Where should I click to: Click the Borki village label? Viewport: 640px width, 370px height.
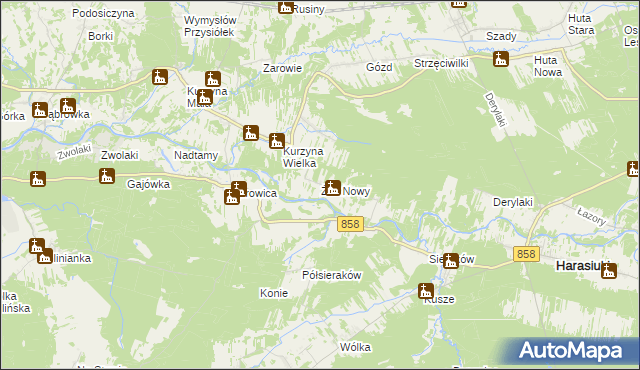point(100,36)
